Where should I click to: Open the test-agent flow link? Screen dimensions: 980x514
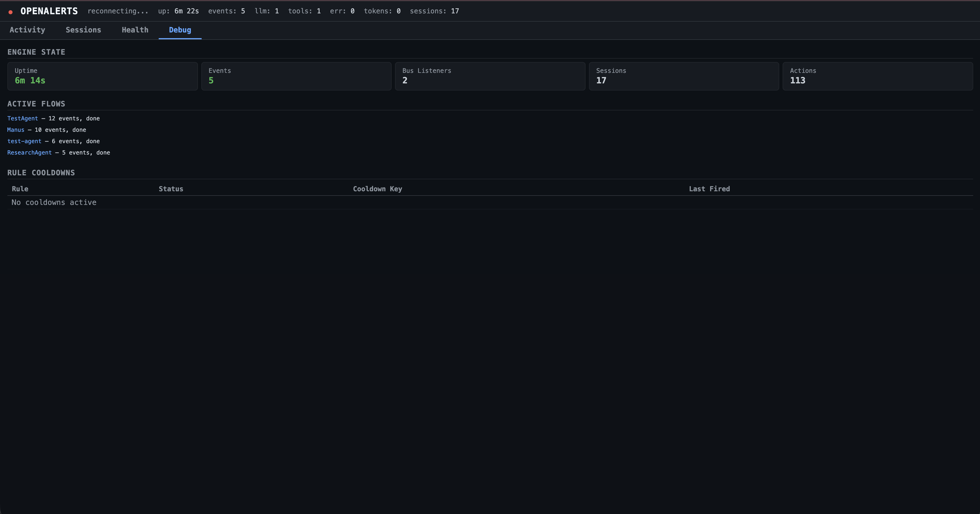coord(24,141)
